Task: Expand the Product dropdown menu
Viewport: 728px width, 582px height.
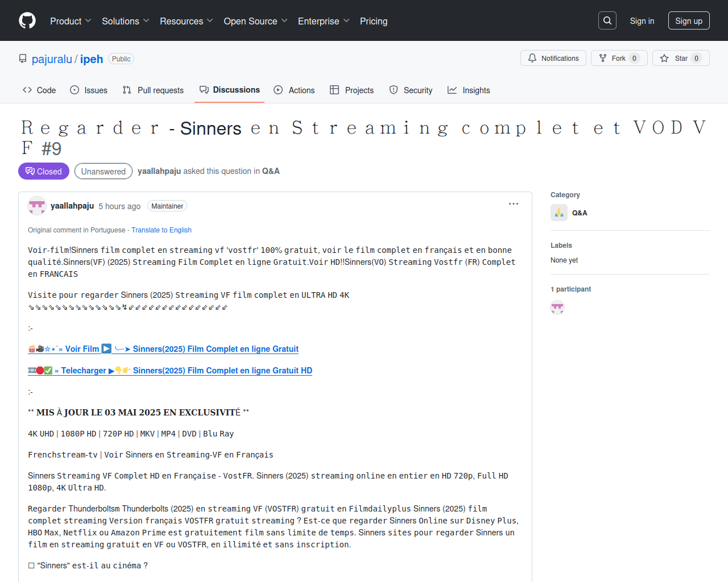Action: click(x=71, y=21)
